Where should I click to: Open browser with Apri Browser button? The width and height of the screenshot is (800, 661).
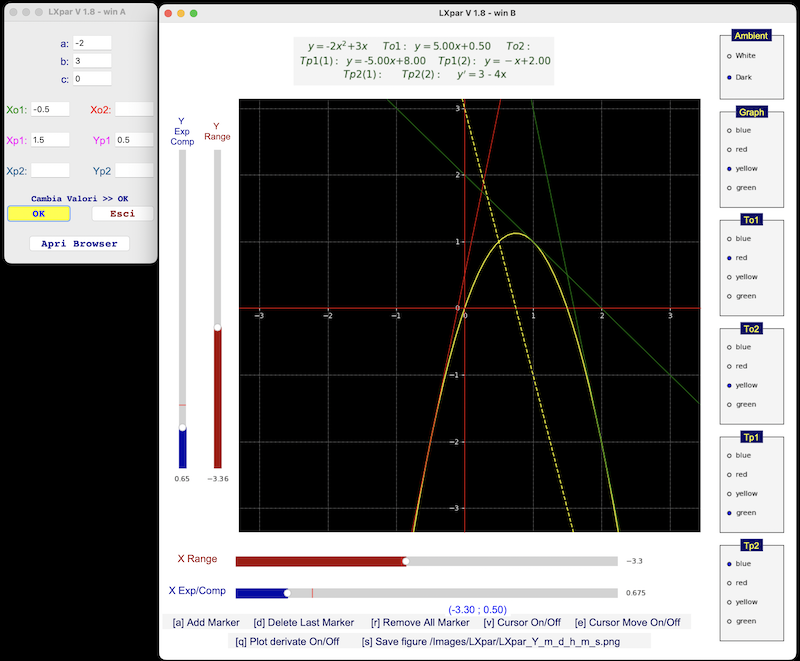pos(79,244)
